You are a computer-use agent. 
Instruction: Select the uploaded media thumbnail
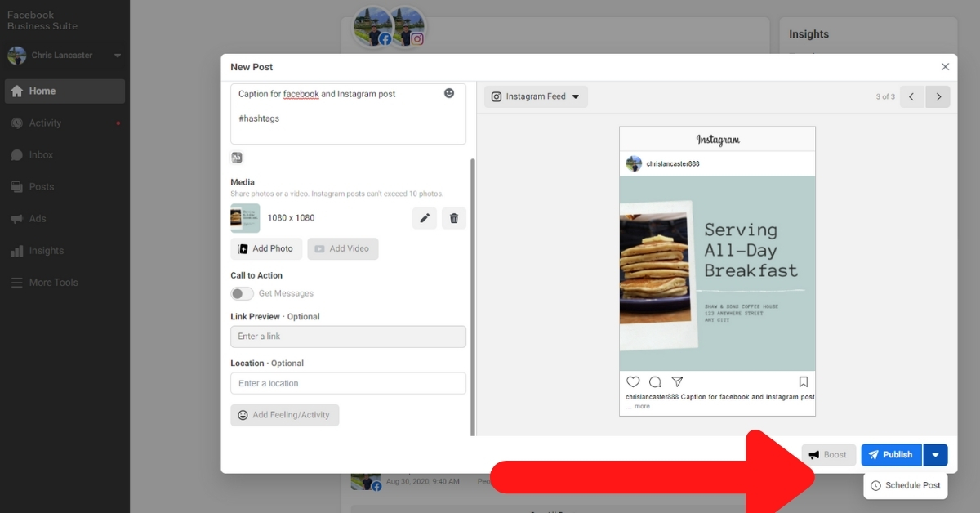(246, 218)
